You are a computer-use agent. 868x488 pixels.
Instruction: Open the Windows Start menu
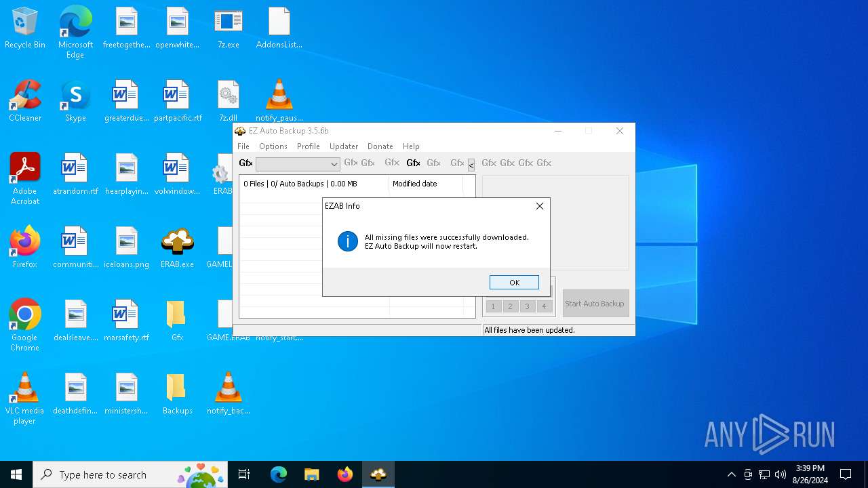coord(16,474)
